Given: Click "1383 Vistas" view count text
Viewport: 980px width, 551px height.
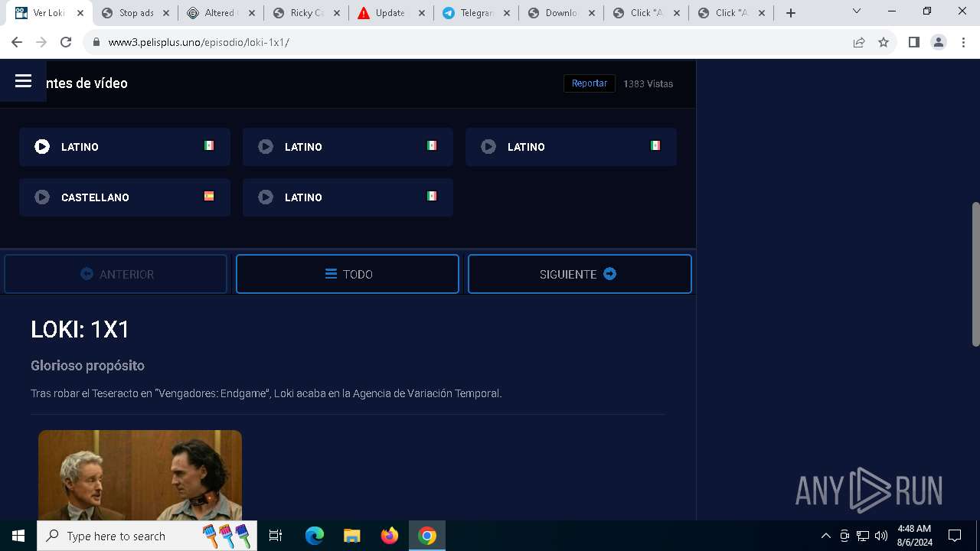Looking at the screenshot, I should click(648, 83).
